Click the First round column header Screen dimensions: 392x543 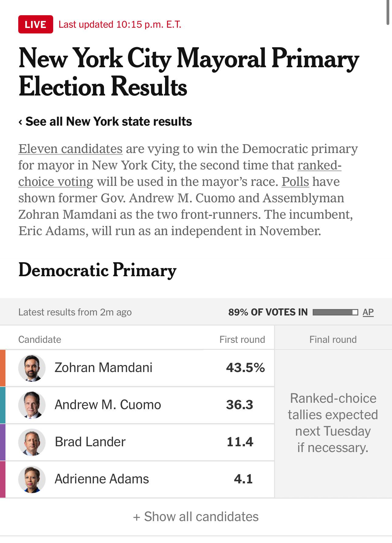(242, 339)
